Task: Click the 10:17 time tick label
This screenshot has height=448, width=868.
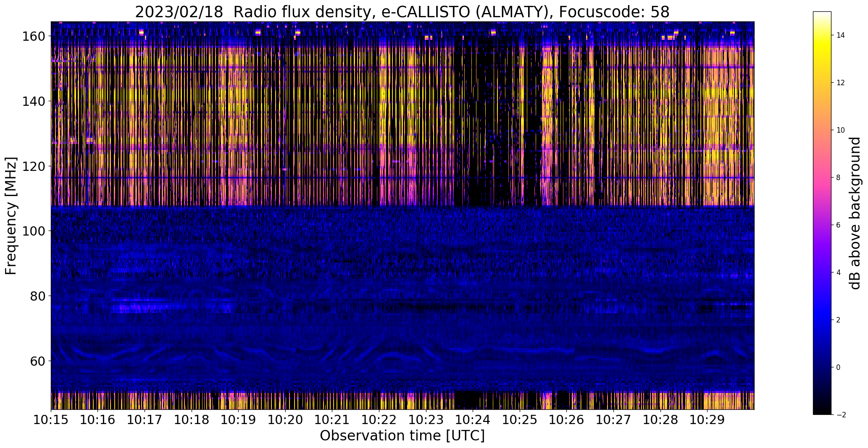Action: 145,420
